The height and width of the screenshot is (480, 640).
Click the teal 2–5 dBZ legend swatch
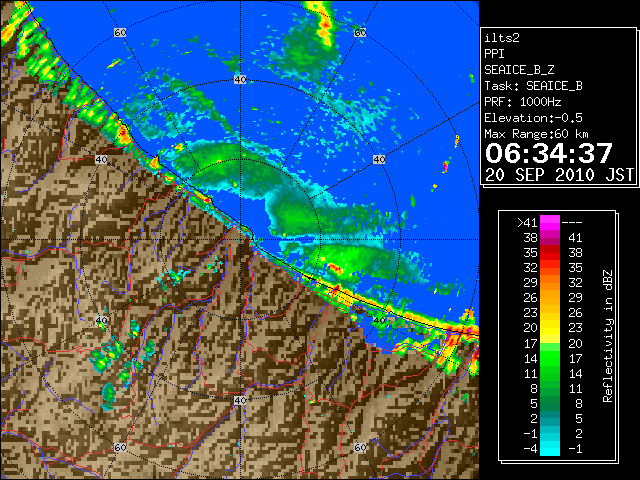(x=550, y=418)
